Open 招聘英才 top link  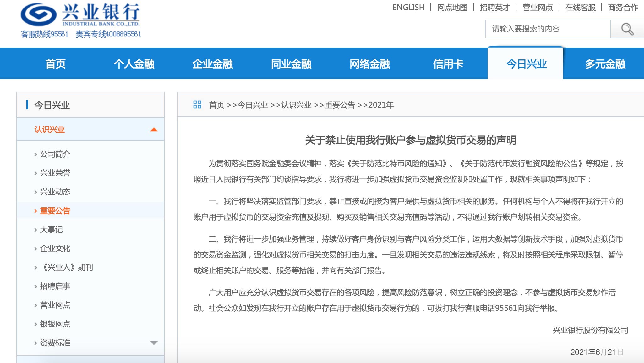click(x=495, y=7)
